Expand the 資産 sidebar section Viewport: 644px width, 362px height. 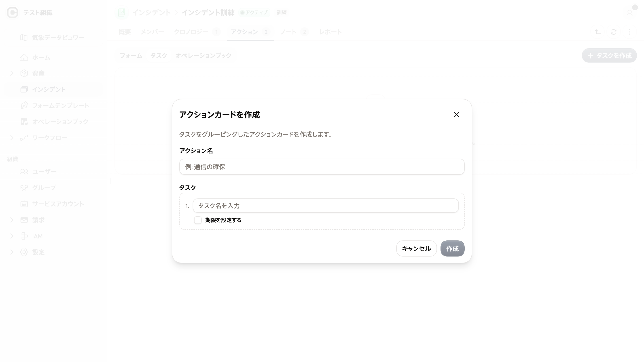[12, 73]
